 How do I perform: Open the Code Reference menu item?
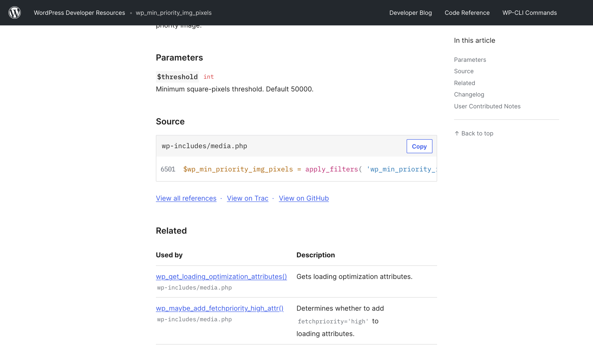(x=467, y=13)
